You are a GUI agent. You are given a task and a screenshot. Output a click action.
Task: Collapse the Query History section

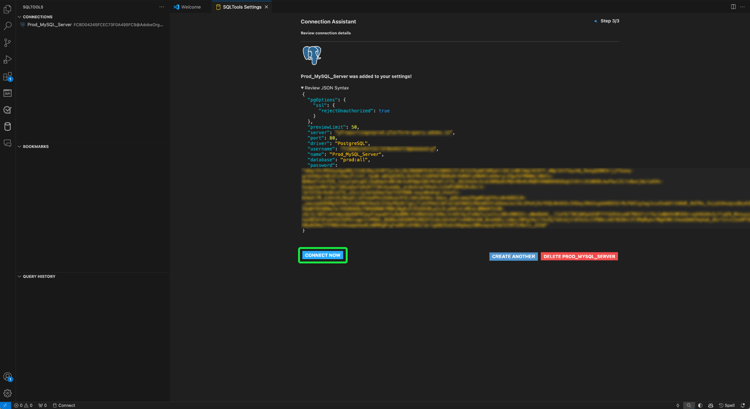click(37, 276)
